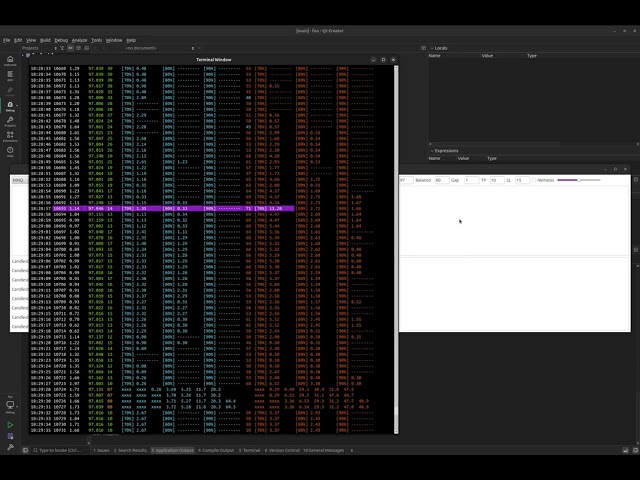Open the kit selector monitor icon

(10, 405)
